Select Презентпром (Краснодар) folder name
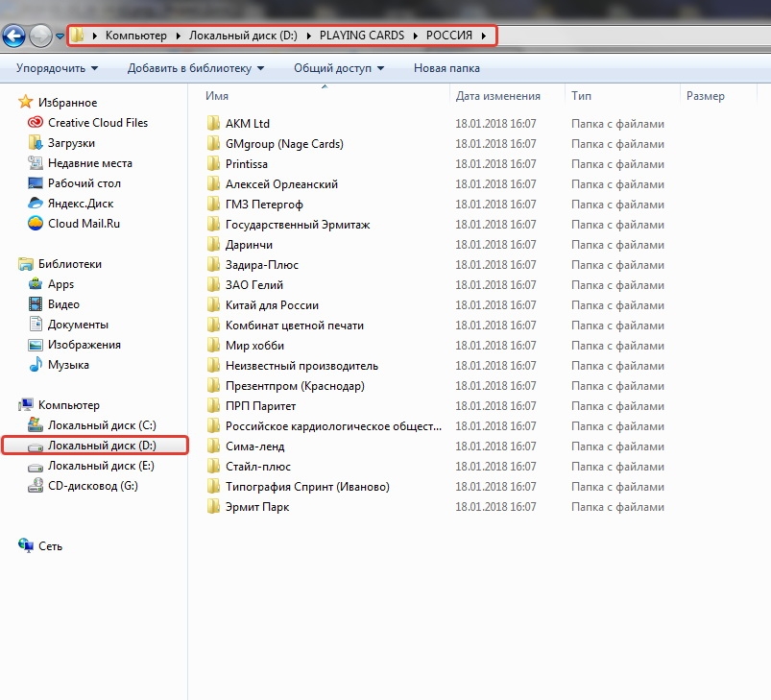The height and width of the screenshot is (700, 771). coord(295,386)
